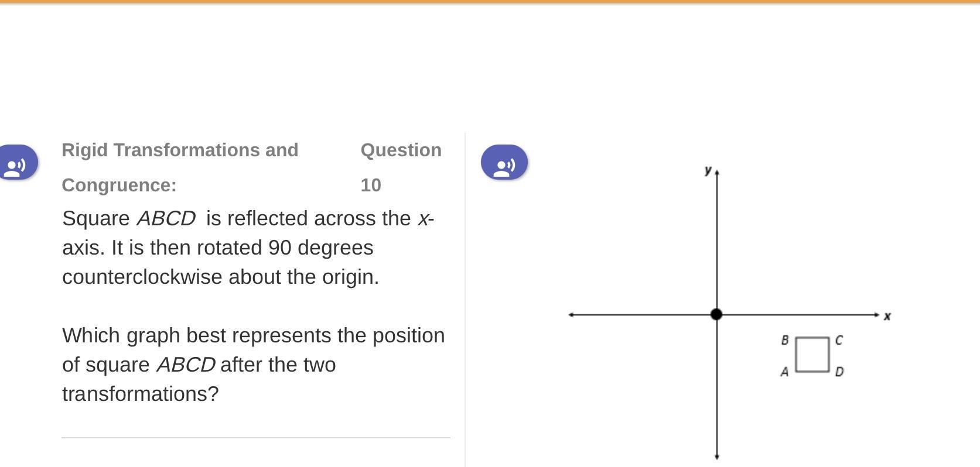Click the horizontal divider below the question

256,437
